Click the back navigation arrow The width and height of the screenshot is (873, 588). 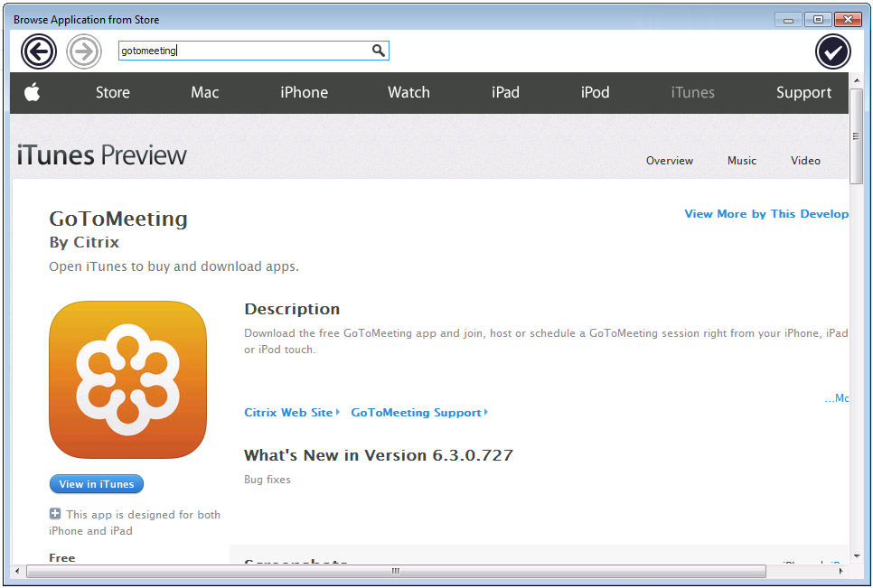[38, 51]
